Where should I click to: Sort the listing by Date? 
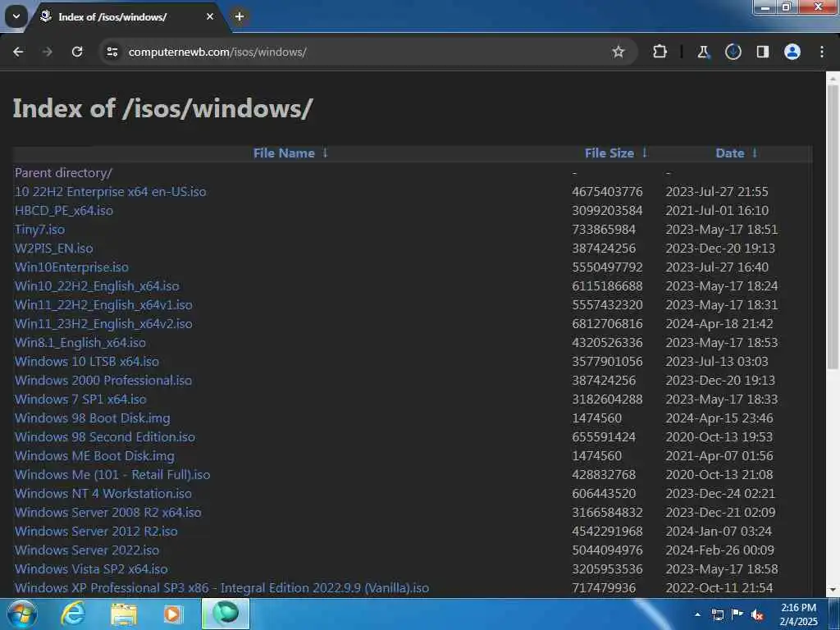pyautogui.click(x=729, y=153)
